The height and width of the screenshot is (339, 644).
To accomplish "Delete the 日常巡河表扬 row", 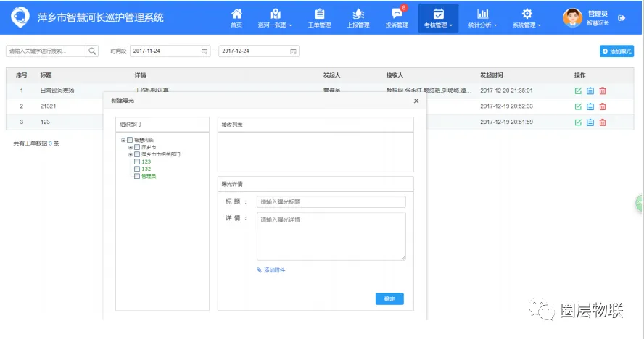I will tap(603, 91).
